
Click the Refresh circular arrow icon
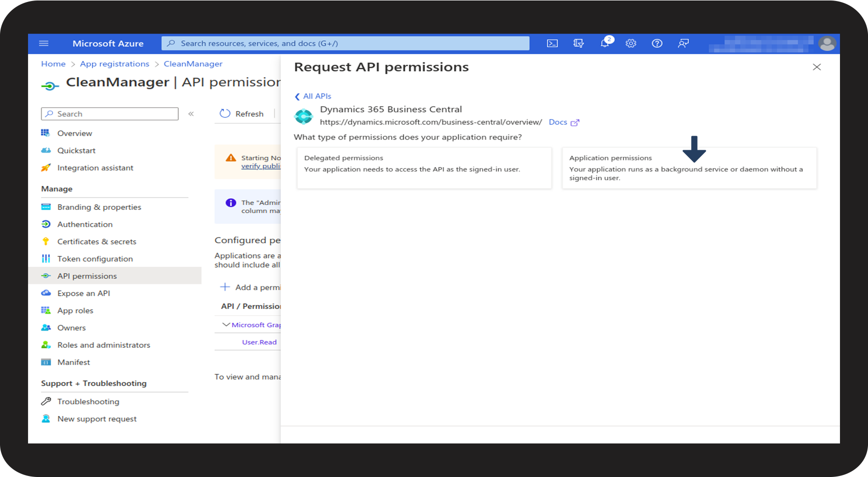(x=225, y=113)
